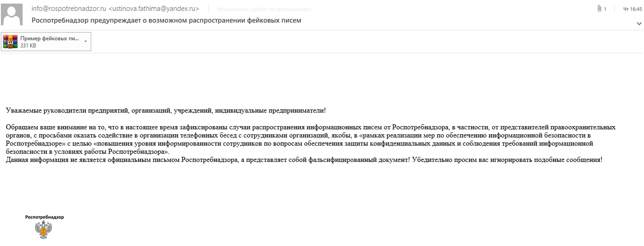Click the sentence starting "Данная информация не является"

pyautogui.click(x=303, y=160)
